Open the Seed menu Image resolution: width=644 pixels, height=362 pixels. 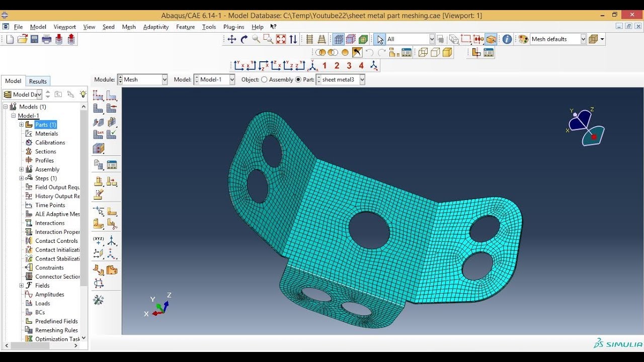pyautogui.click(x=109, y=27)
